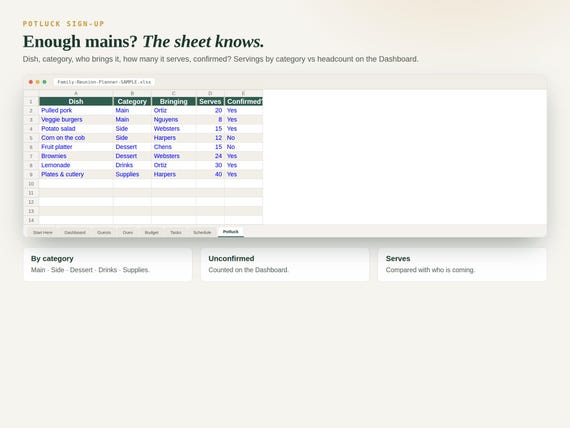Click the Unconfirmed card

(x=285, y=264)
